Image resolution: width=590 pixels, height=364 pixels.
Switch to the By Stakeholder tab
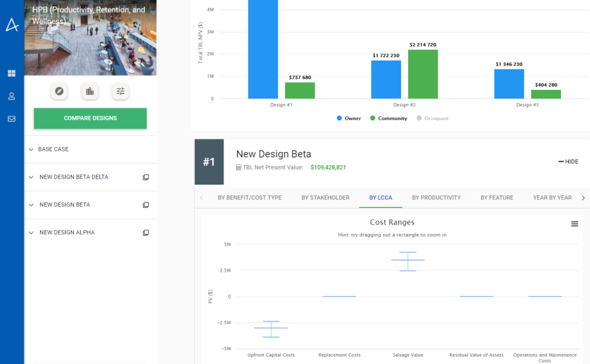(x=325, y=198)
